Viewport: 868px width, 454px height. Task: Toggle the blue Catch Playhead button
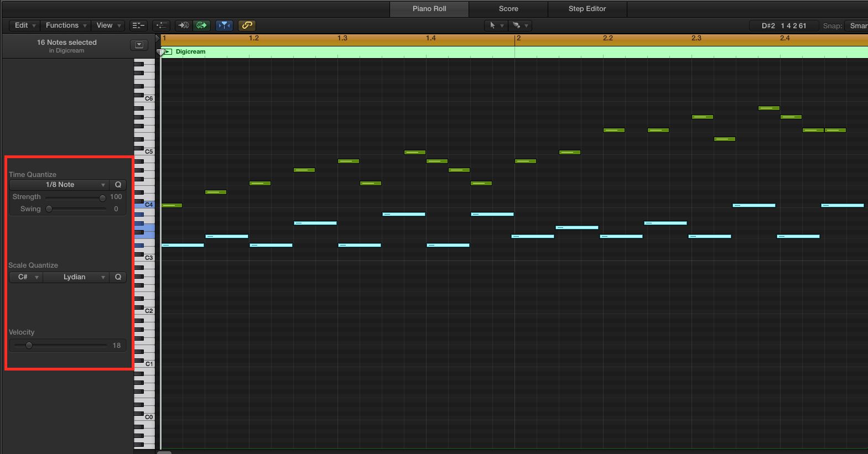pos(224,25)
